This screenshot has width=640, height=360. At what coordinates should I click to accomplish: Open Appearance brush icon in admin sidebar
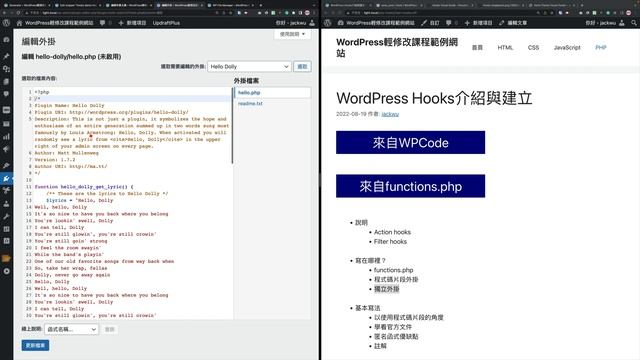coord(6,165)
